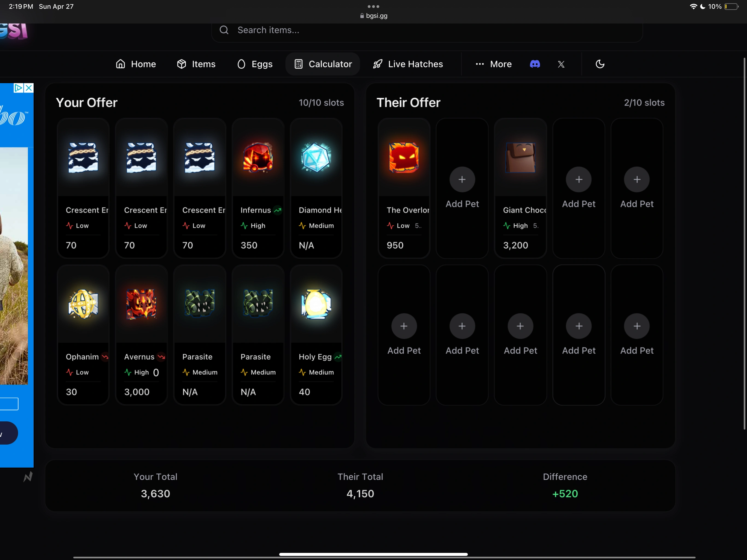Click the Holy Egg pet icon

[316, 304]
